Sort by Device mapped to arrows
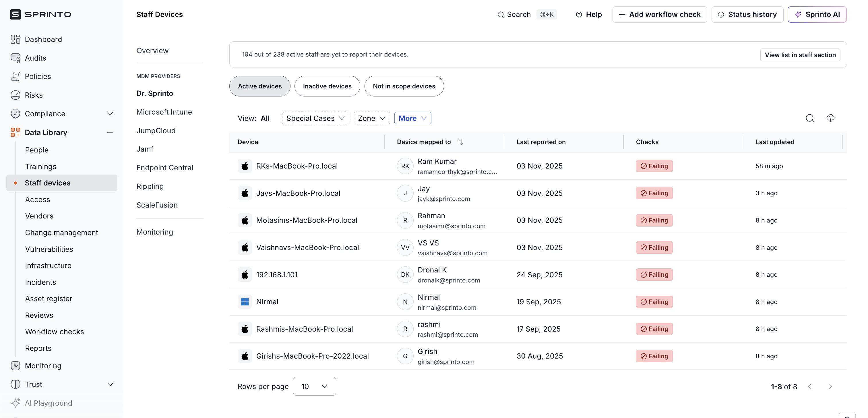This screenshot has width=868, height=418. coord(460,142)
